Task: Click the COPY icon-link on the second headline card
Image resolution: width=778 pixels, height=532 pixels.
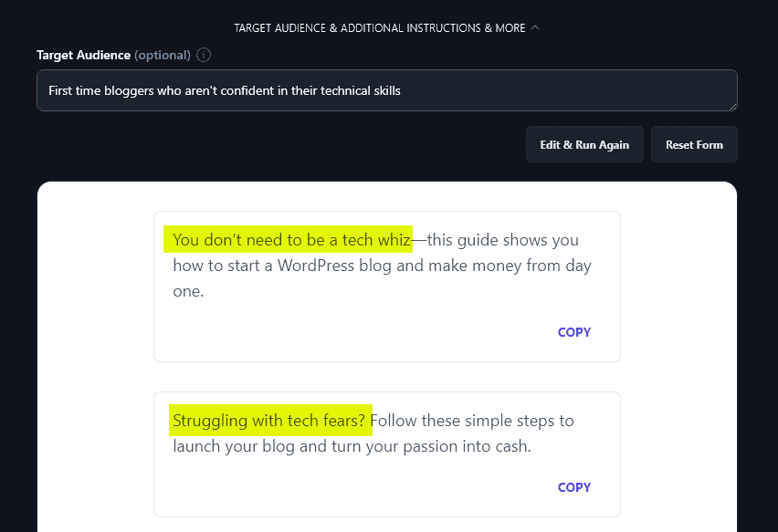Action: (573, 487)
